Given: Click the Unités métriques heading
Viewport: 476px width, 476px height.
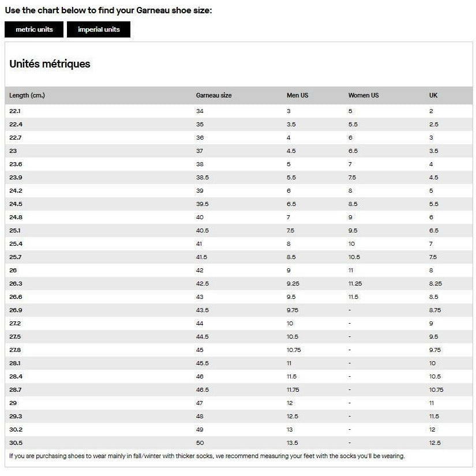Looking at the screenshot, I should pyautogui.click(x=50, y=64).
